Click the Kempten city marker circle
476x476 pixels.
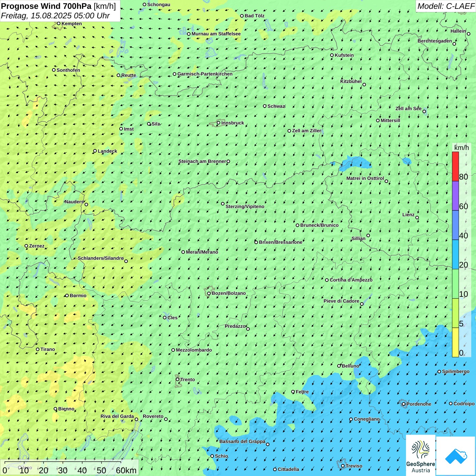58,23
